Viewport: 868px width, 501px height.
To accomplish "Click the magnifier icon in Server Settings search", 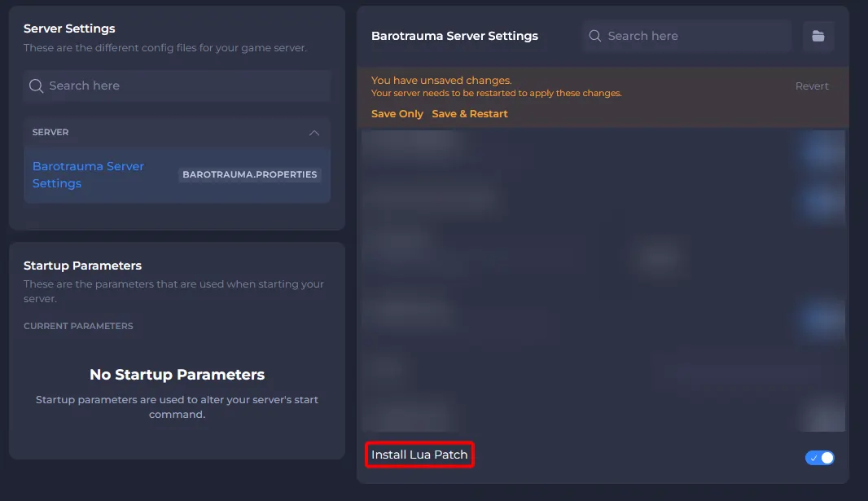I will pyautogui.click(x=36, y=86).
